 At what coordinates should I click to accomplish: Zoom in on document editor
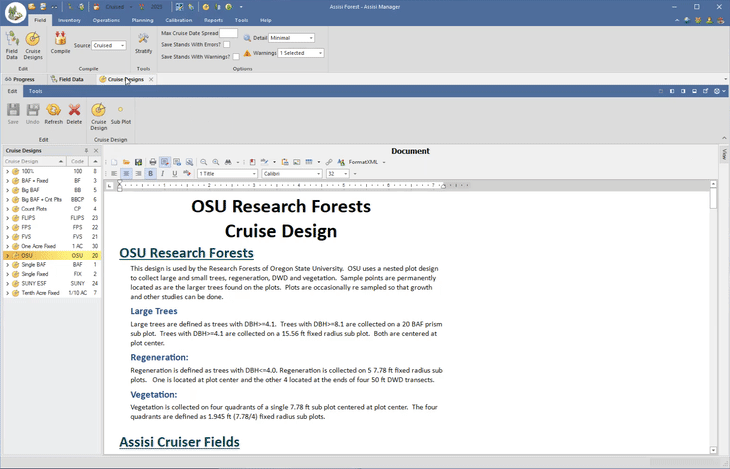click(x=216, y=162)
